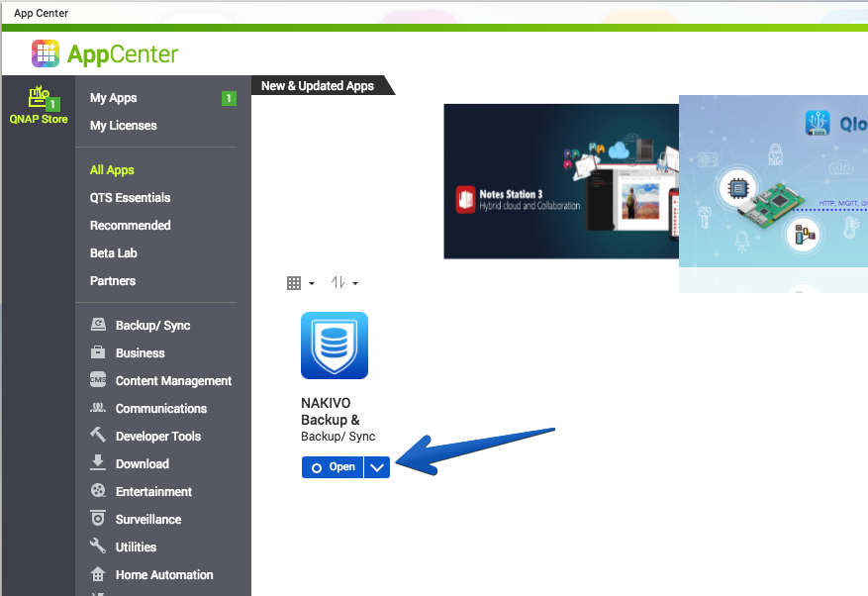The height and width of the screenshot is (596, 868).
Task: Open the QNAP Store section
Action: [x=39, y=105]
